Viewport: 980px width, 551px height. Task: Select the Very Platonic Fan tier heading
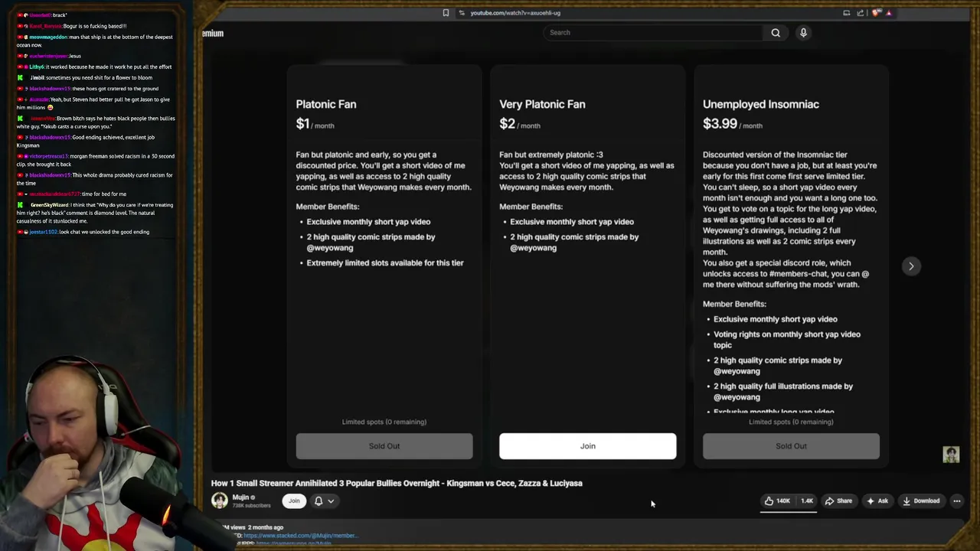(542, 104)
